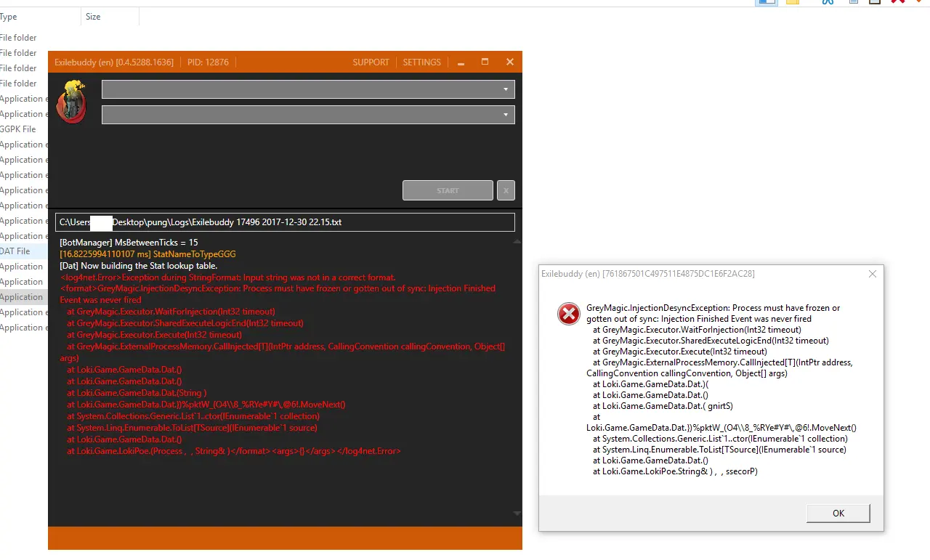Dismiss the error dialog with its X
Image resolution: width=930 pixels, height=560 pixels.
click(873, 274)
